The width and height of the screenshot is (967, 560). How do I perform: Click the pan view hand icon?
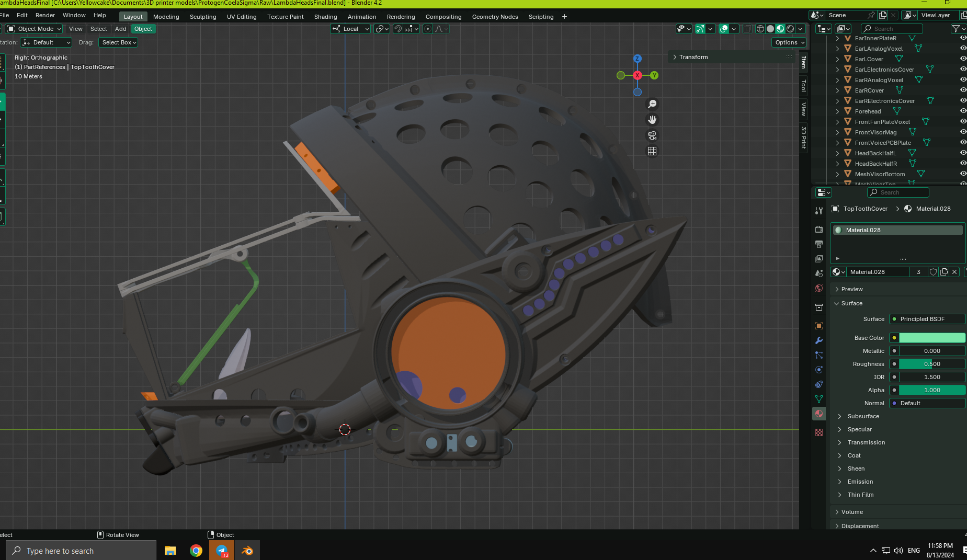[652, 120]
